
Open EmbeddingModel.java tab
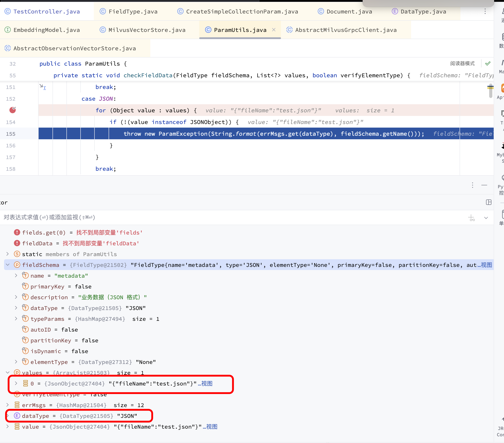(42, 30)
